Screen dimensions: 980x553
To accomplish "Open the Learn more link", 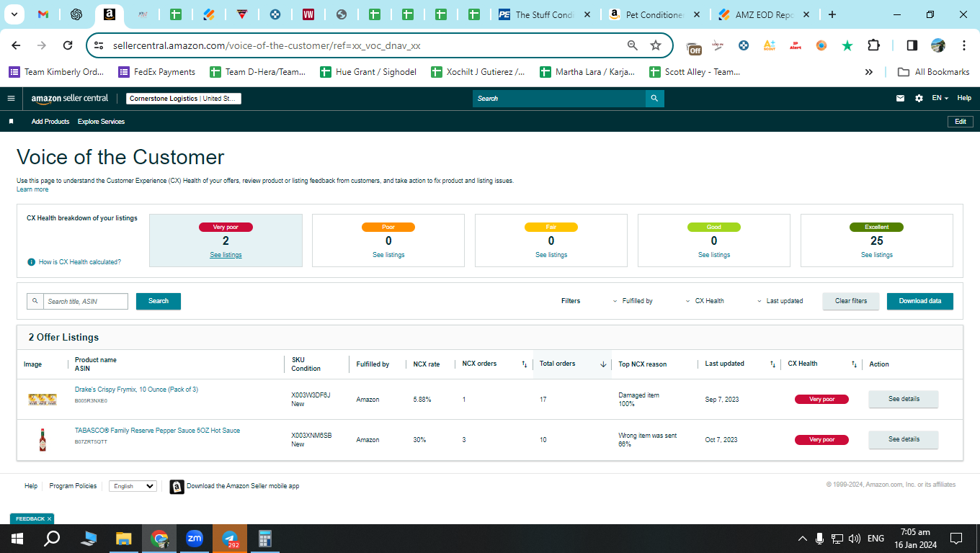I will coord(32,189).
